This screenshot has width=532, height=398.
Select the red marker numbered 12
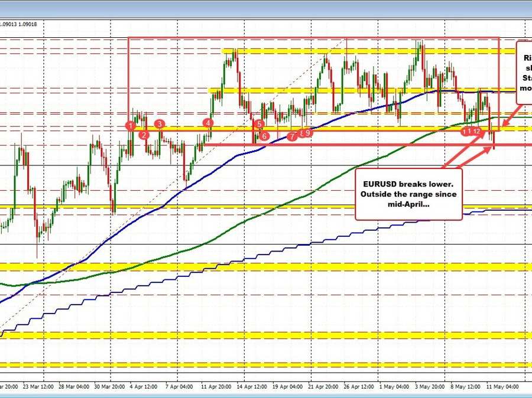point(477,131)
